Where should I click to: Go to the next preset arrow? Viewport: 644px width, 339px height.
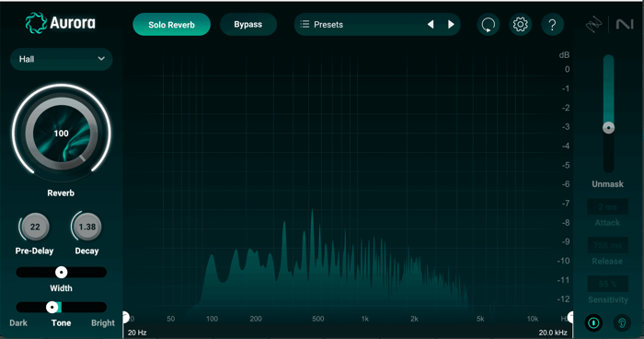[451, 24]
